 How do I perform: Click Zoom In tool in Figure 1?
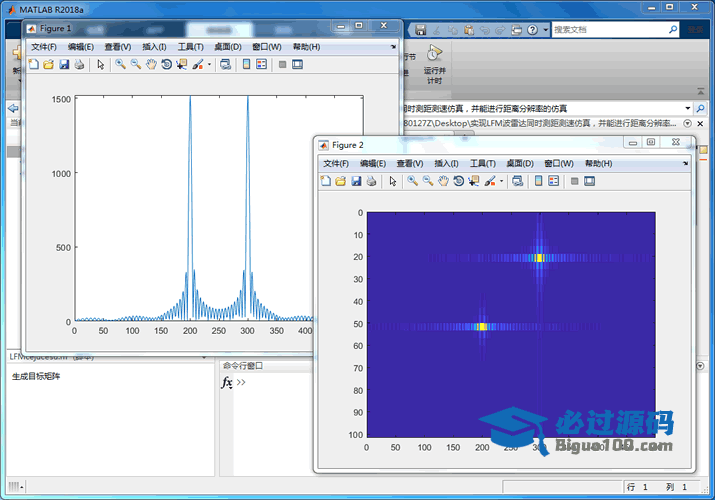[120, 65]
